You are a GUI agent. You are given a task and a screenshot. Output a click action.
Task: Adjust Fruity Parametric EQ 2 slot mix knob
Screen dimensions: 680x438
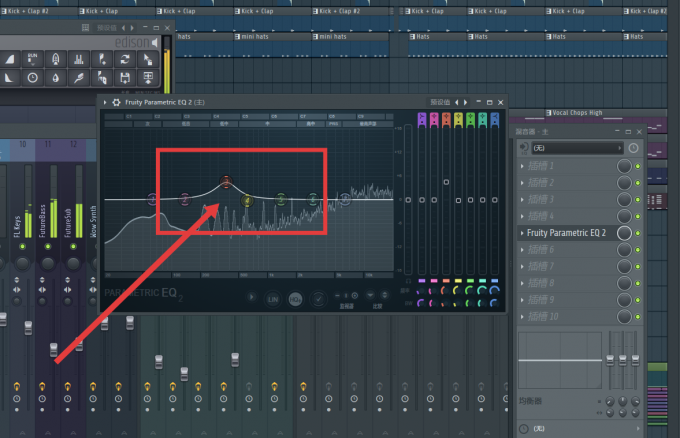coord(624,233)
